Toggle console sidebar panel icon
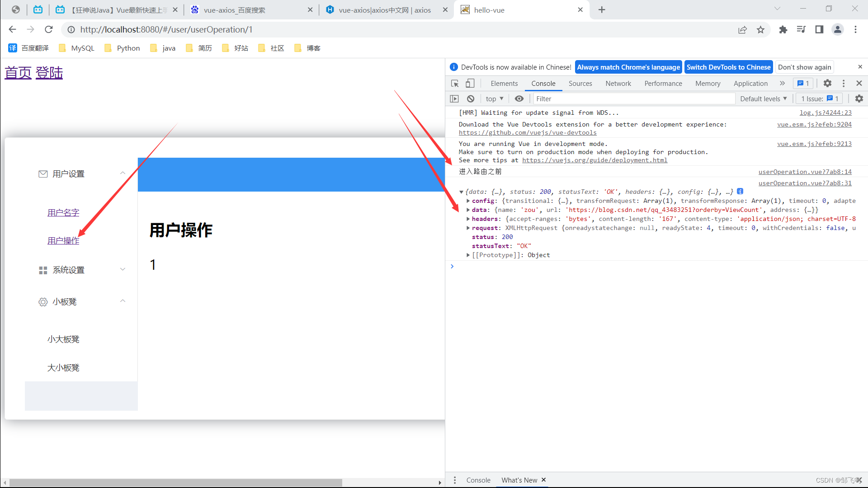Image resolution: width=868 pixels, height=488 pixels. point(454,99)
